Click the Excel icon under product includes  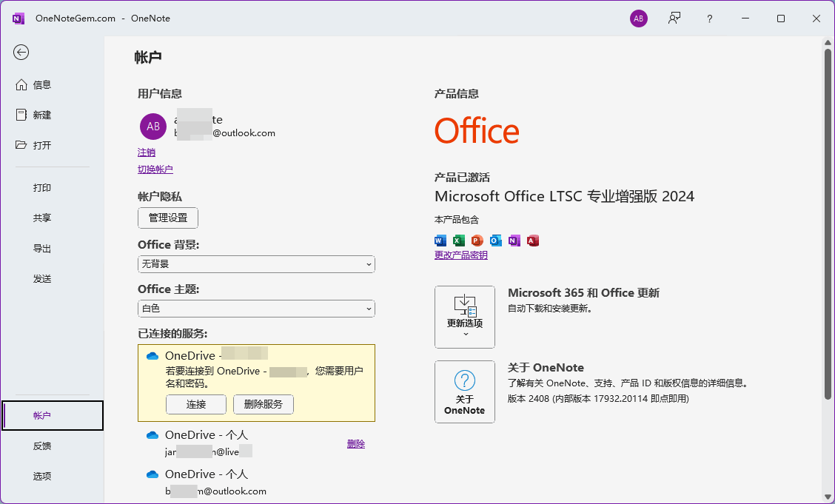pyautogui.click(x=458, y=241)
